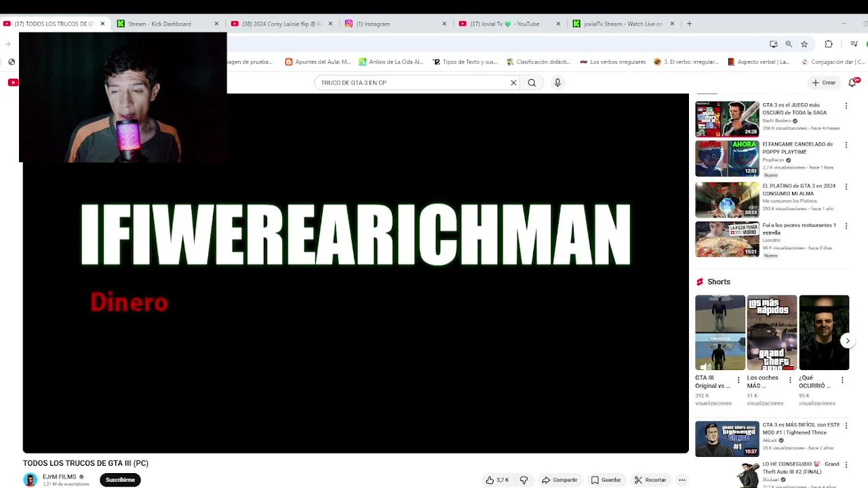Screen dimensions: 868x488
Task: Open options menu for EL PLATINO de GTA 3
Action: (x=846, y=186)
